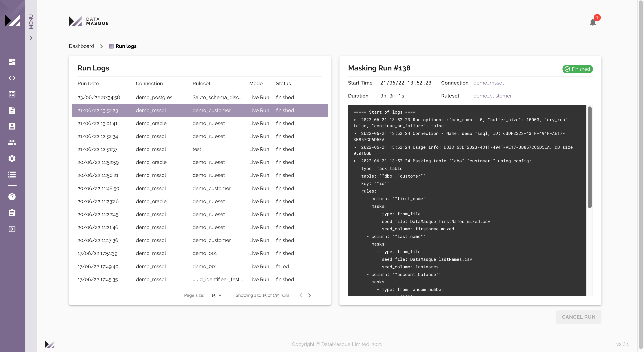This screenshot has height=352, width=644.
Task: Click the DATA MASQUE header logo
Action: (89, 21)
